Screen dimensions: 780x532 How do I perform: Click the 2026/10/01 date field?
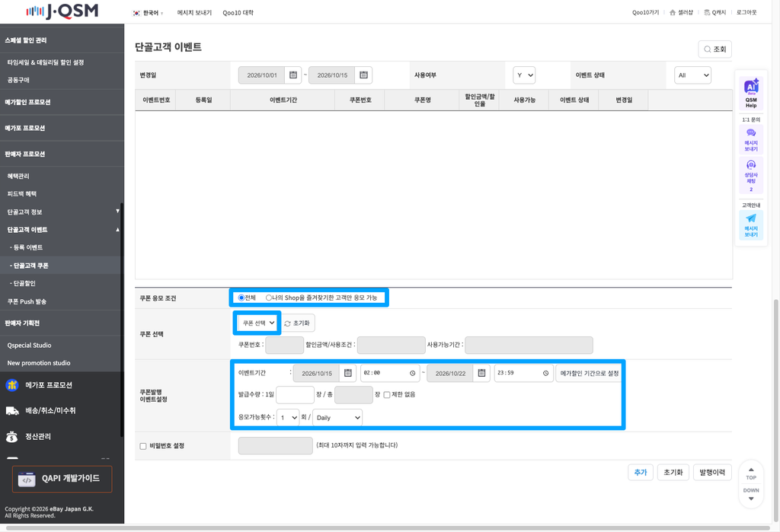tap(262, 75)
